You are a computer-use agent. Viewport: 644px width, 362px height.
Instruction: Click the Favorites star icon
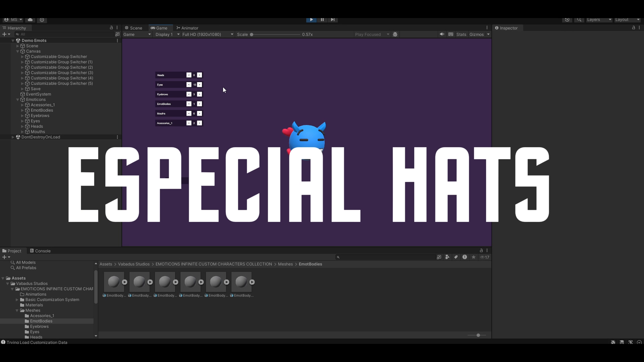point(474,257)
